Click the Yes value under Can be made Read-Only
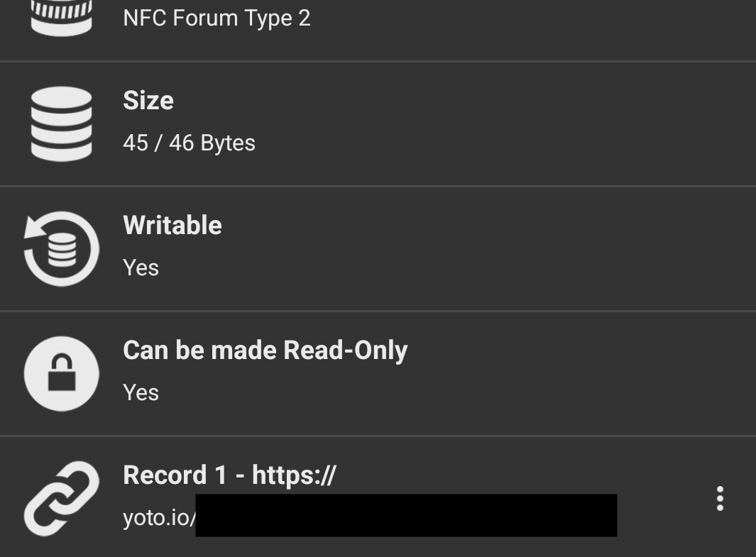 [141, 392]
